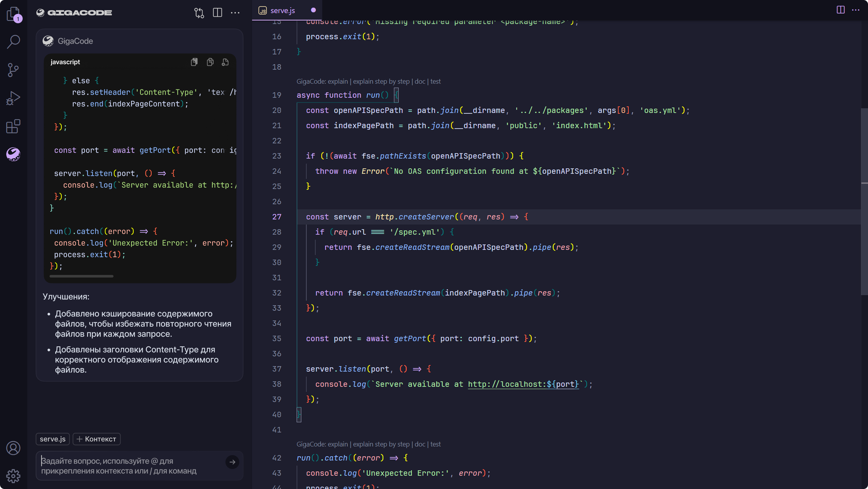Click the serve.js context chip in chat
This screenshot has height=489, width=868.
click(53, 439)
